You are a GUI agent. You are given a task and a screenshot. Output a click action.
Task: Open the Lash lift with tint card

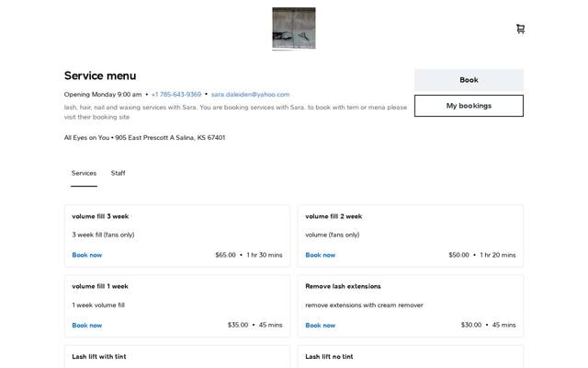point(177,357)
